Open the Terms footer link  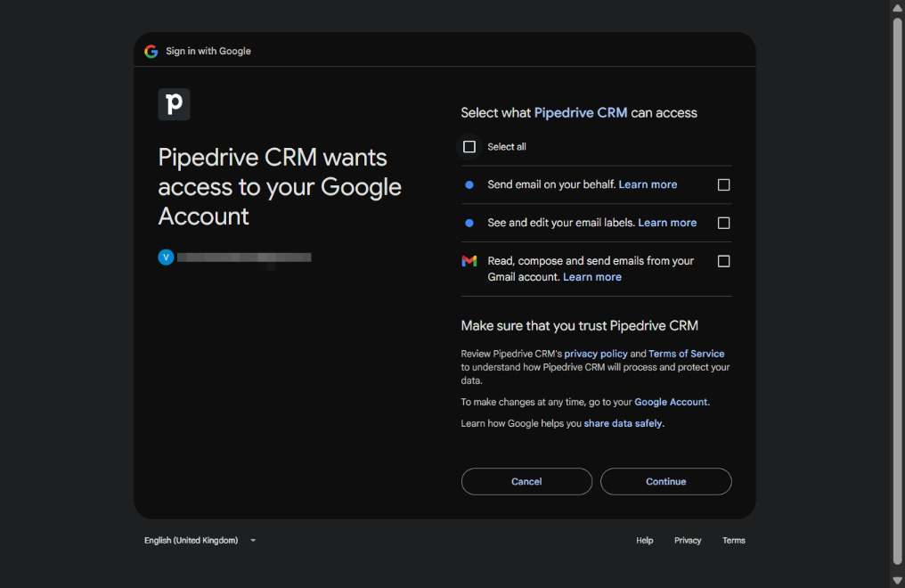(x=733, y=541)
